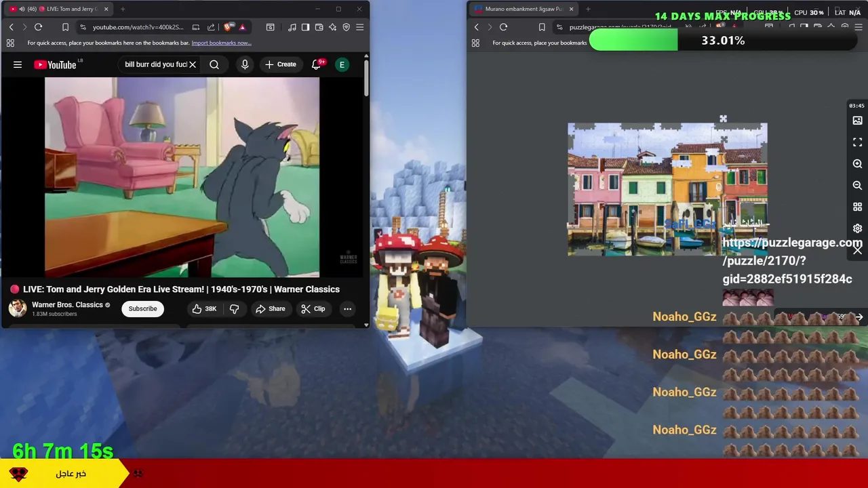Open bookmarks grid icon in puzzle window

pyautogui.click(x=475, y=43)
